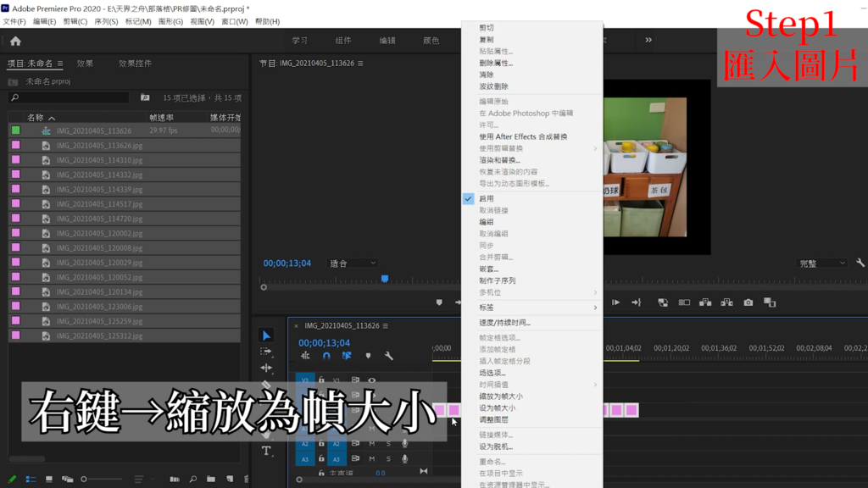Click Go to Out point icon
Screen dimensions: 868x488
tap(636, 302)
